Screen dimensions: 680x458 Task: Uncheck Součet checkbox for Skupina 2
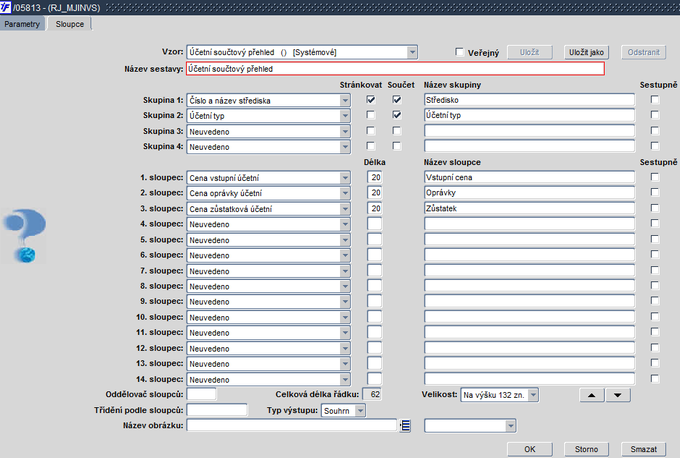[x=397, y=116]
